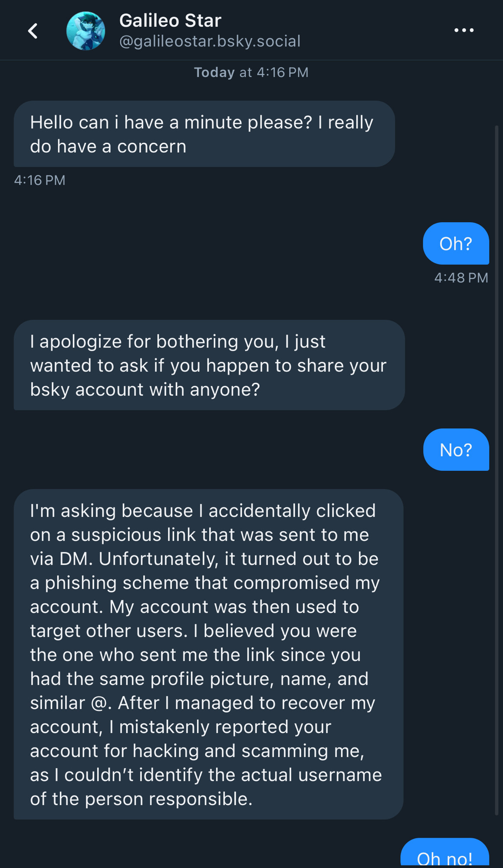This screenshot has width=503, height=868.
Task: Tap the text 'of the person responsible.'
Action: pos(141,799)
